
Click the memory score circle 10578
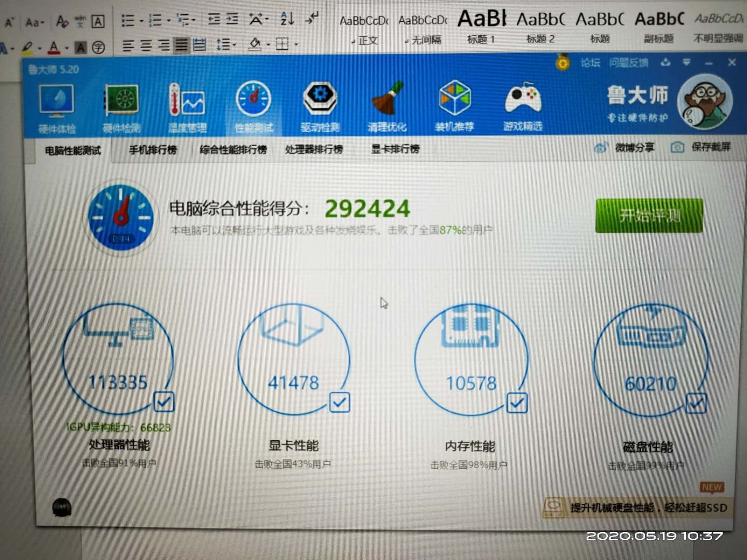471,360
